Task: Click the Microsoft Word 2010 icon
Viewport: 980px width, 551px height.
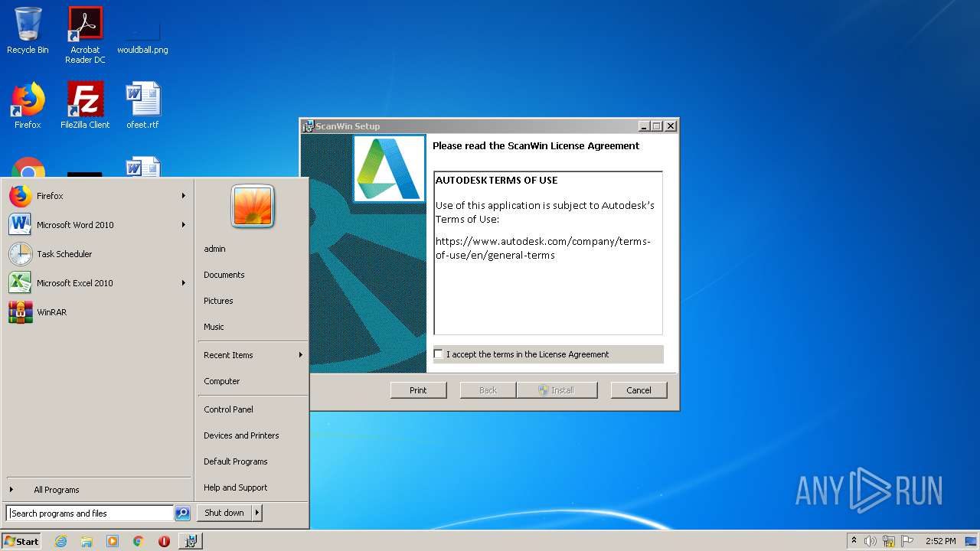Action: pos(21,225)
